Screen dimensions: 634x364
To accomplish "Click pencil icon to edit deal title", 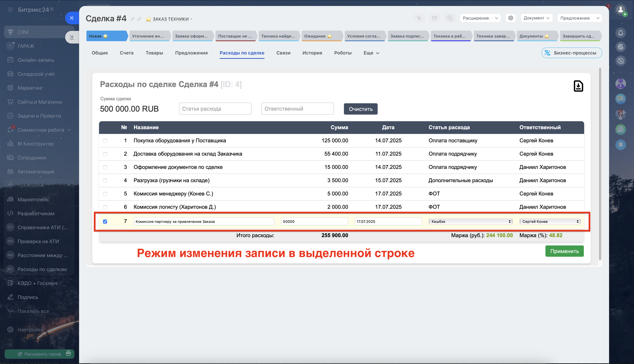I will pyautogui.click(x=133, y=19).
